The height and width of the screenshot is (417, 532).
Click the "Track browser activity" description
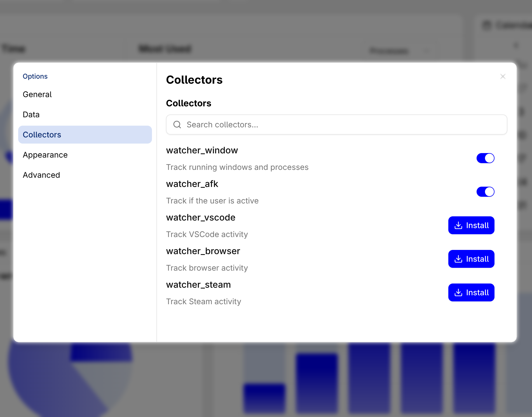click(207, 268)
